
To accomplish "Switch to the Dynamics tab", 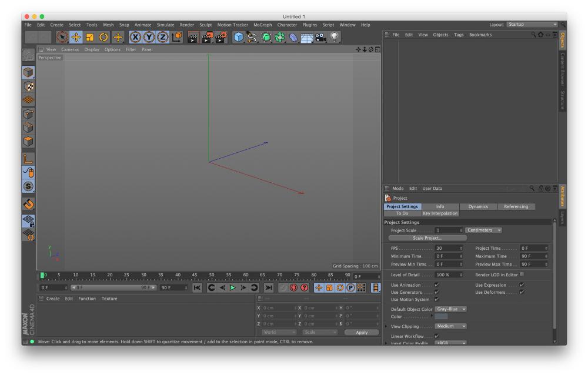I will pos(477,206).
